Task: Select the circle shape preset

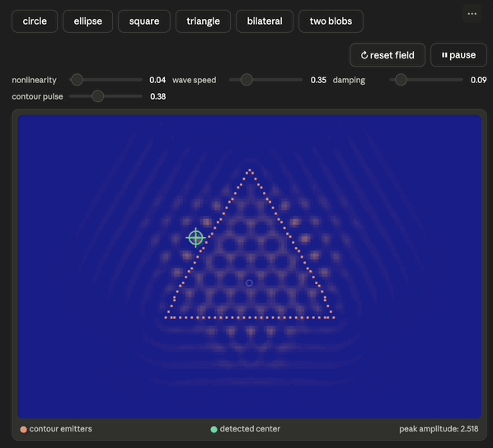Action: [35, 21]
